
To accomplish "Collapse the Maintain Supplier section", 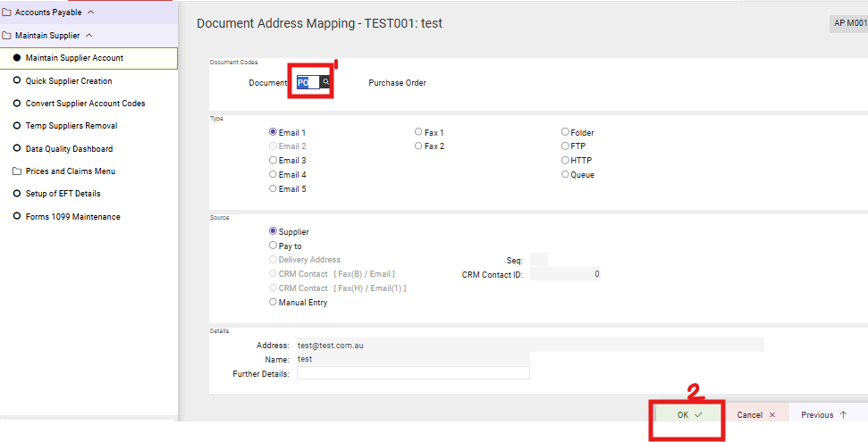I will coord(88,36).
